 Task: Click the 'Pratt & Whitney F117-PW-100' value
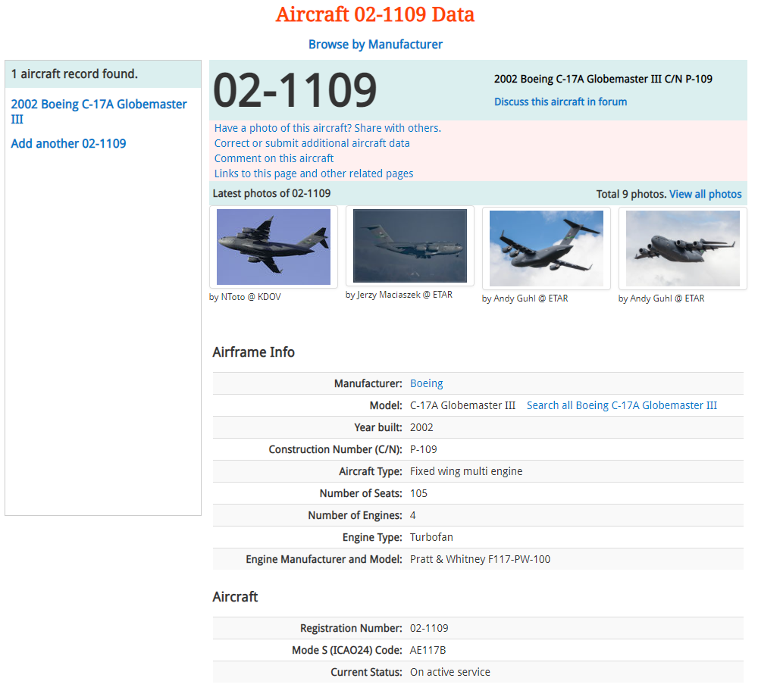(x=480, y=559)
